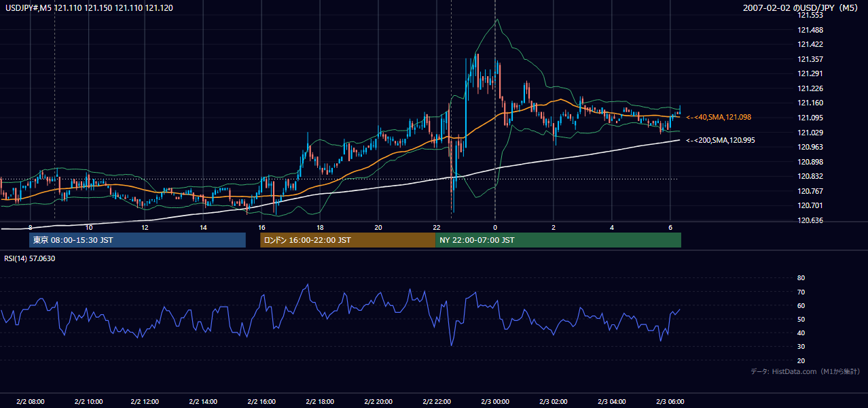Click the 2/3 02:00 date label
This screenshot has width=868, height=408.
pyautogui.click(x=553, y=401)
